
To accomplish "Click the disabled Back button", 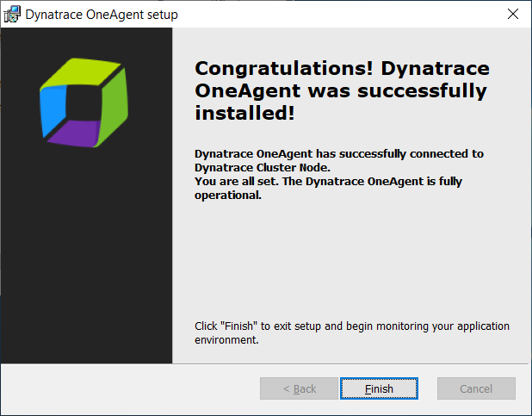I will click(x=299, y=388).
